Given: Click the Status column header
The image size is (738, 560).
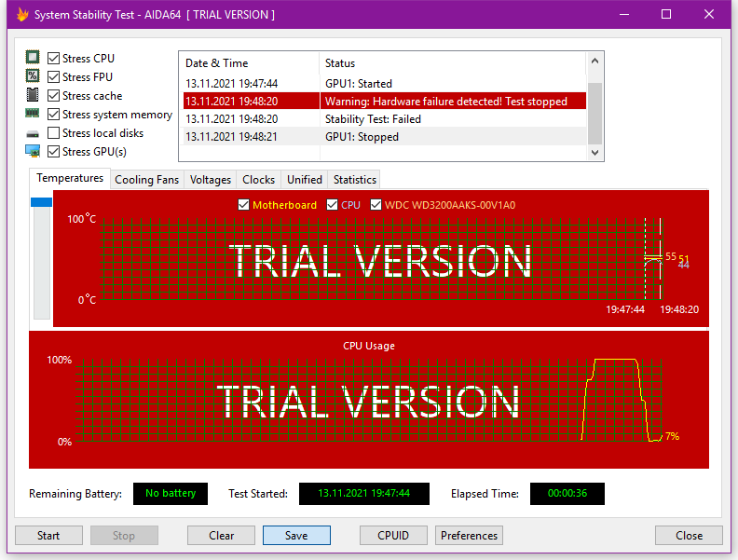Looking at the screenshot, I should click(453, 63).
